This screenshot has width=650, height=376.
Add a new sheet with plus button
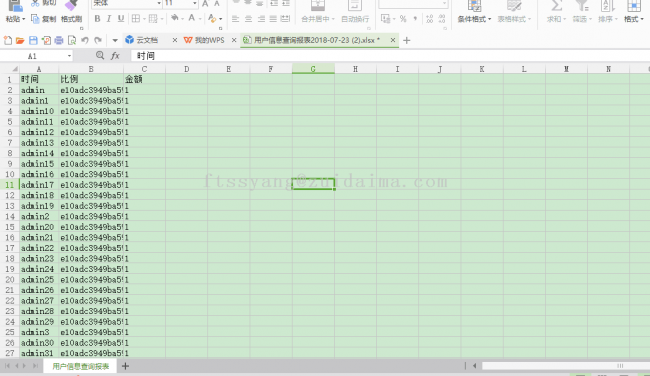point(125,366)
